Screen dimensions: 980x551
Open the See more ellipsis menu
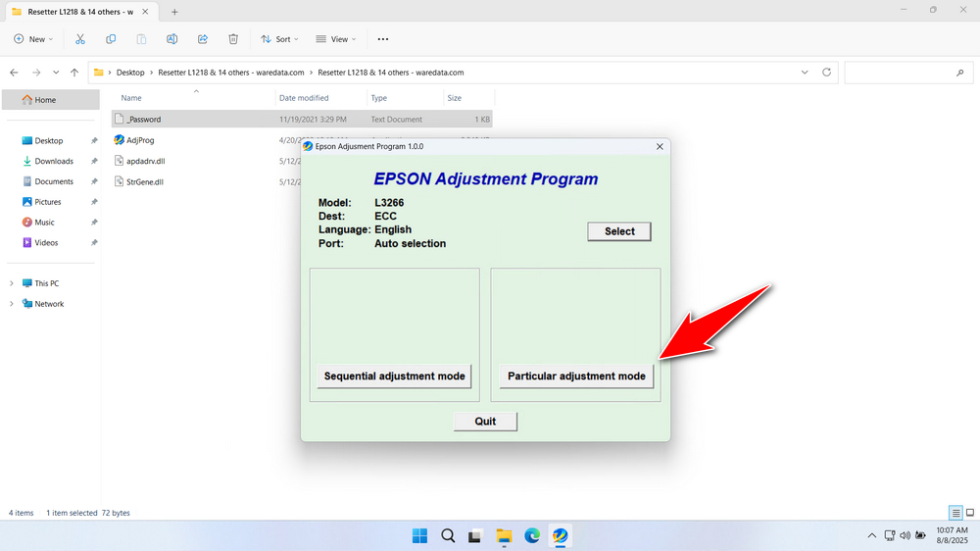tap(383, 39)
